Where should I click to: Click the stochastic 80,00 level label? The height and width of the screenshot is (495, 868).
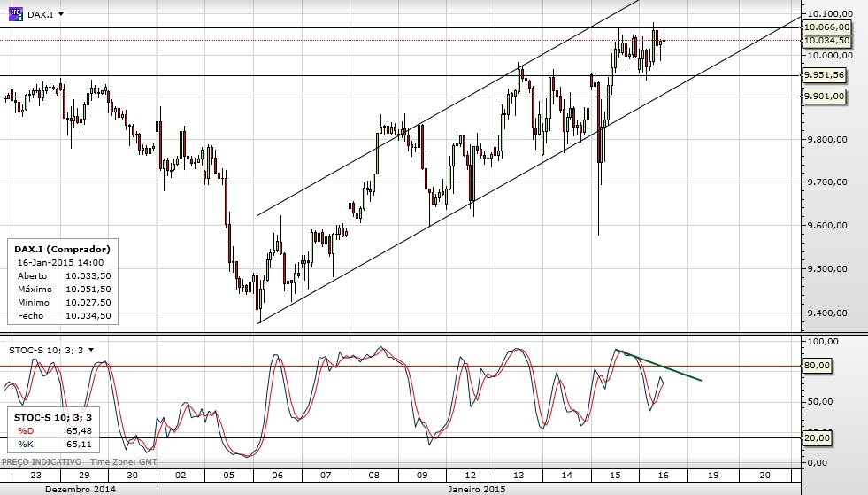(x=817, y=366)
